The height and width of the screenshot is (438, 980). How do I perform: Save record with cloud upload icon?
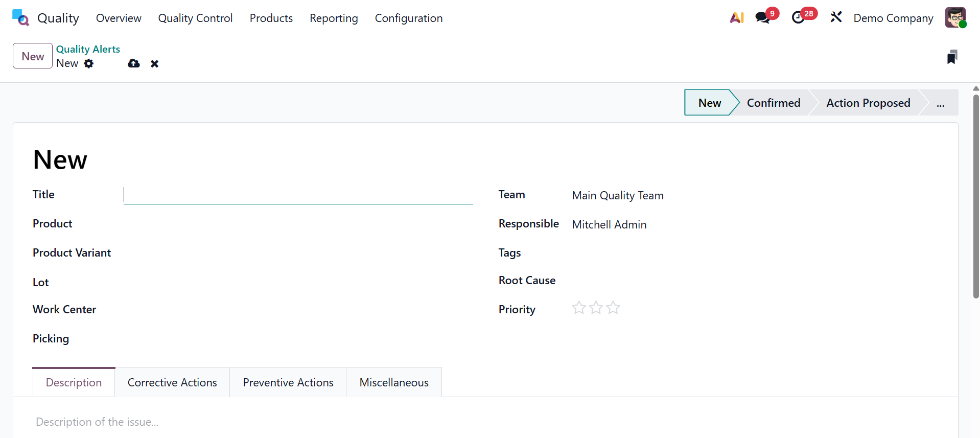point(134,63)
